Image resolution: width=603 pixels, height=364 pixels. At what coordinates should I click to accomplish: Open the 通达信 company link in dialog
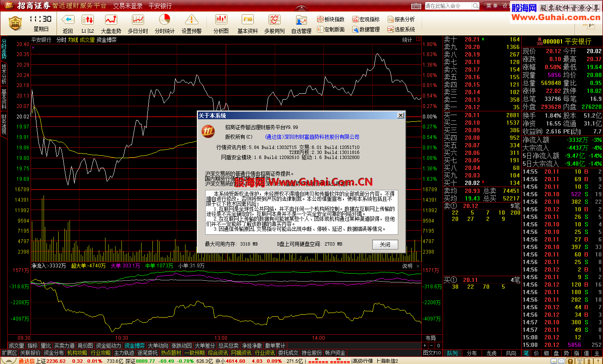312,137
